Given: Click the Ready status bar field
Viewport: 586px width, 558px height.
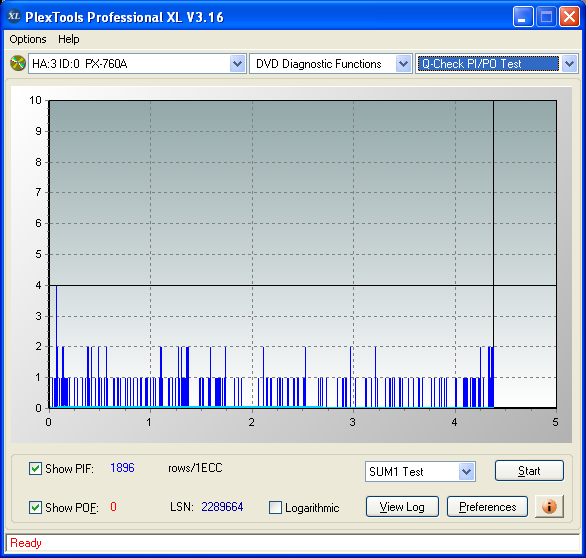Looking at the screenshot, I should [293, 543].
